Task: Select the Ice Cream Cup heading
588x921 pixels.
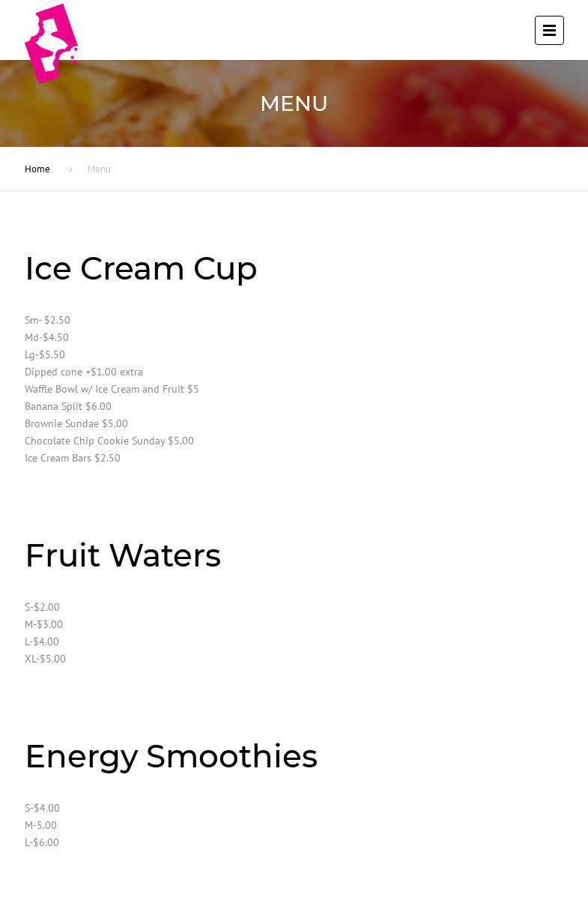Action: click(x=141, y=268)
